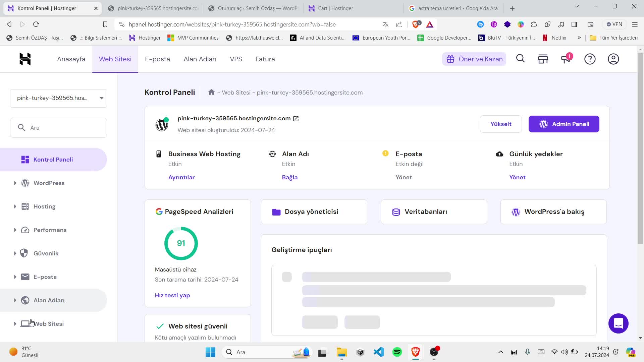Select the Web Sitesi navigation tab
The height and width of the screenshot is (362, 644).
click(115, 59)
